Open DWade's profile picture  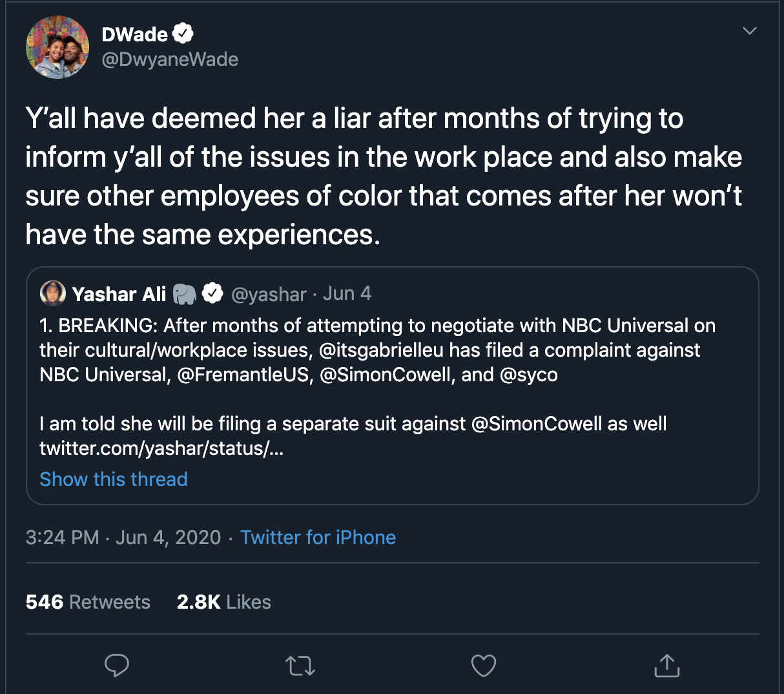(x=57, y=48)
